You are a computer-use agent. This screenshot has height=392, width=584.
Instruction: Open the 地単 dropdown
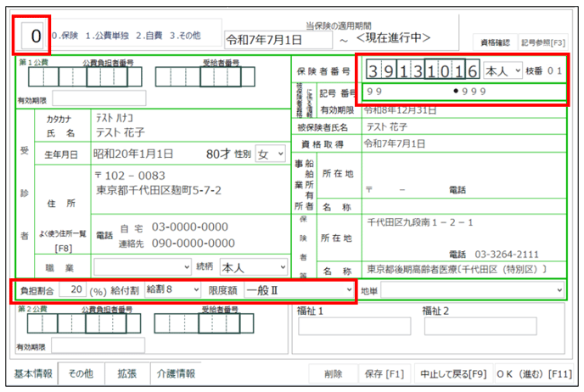[472, 290]
